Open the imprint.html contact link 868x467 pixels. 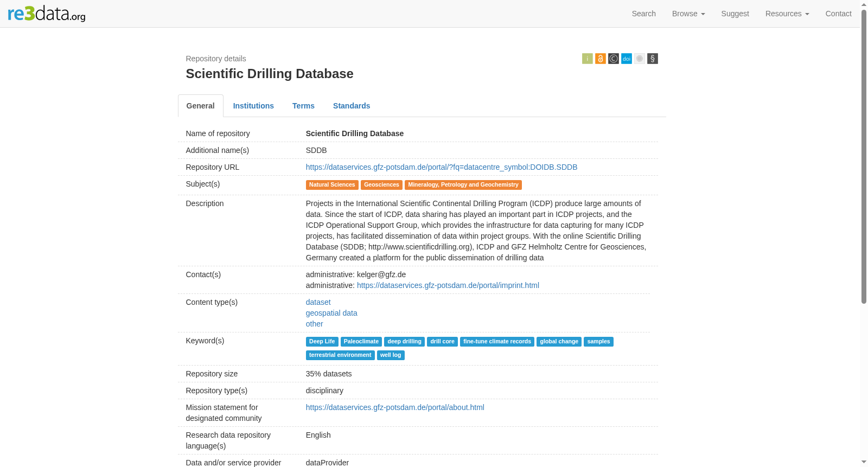[448, 285]
